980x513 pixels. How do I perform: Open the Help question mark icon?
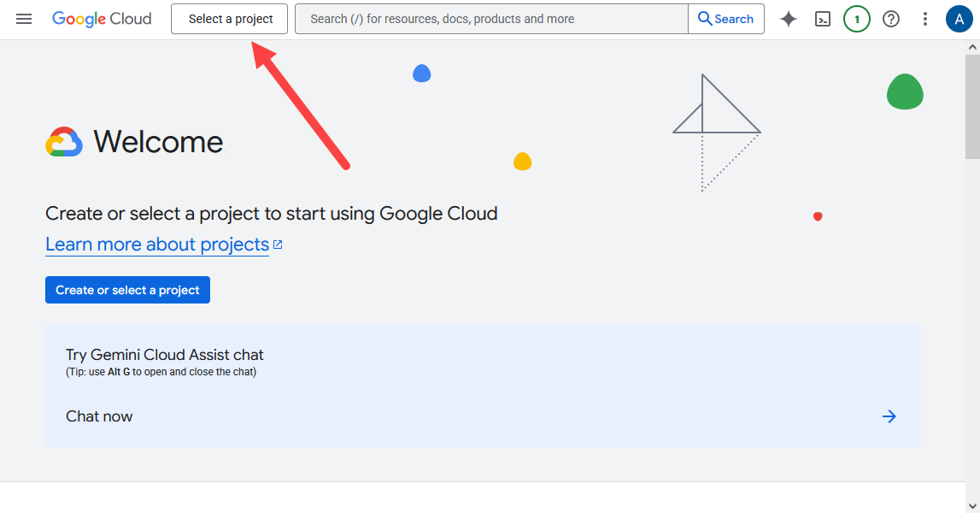click(891, 19)
